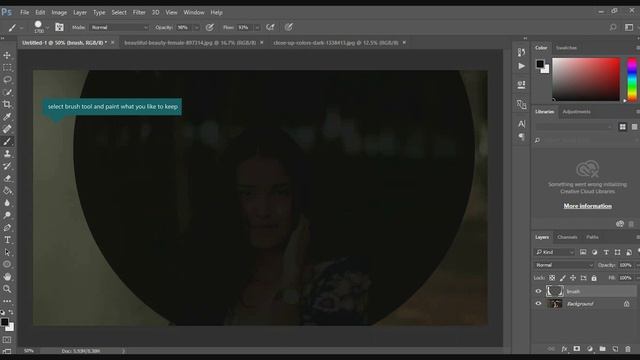Toggle lock all padlock in Layers

tap(594, 278)
